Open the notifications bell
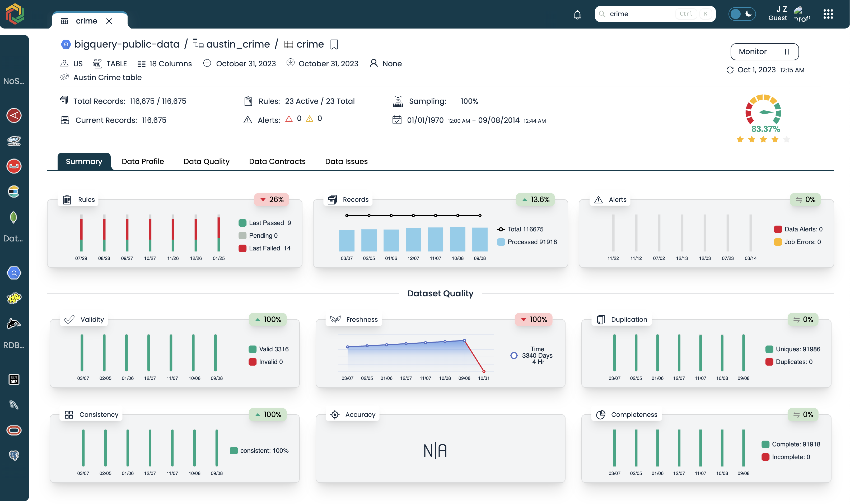This screenshot has width=850, height=504. pyautogui.click(x=577, y=15)
